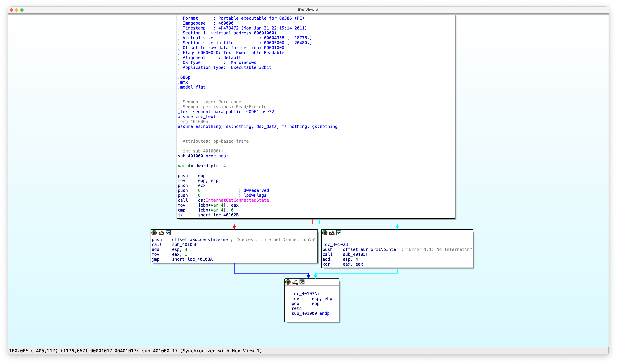Set node color for the loc_40102B block
The image size is (617, 364).
click(x=325, y=233)
